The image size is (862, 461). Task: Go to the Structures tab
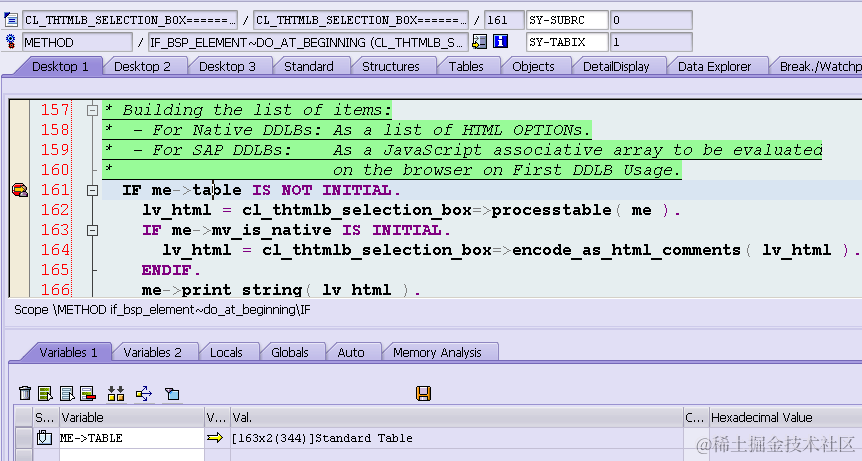coord(390,66)
